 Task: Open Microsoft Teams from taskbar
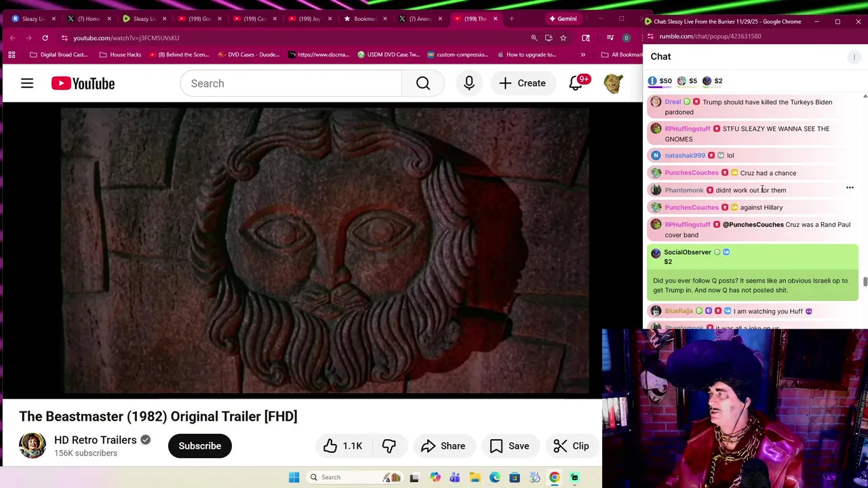454,477
